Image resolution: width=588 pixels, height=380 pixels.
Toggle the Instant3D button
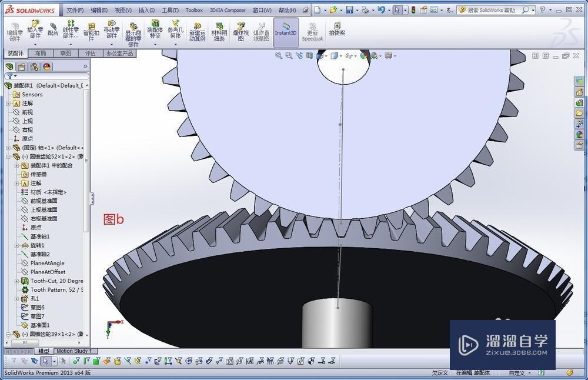tap(286, 32)
